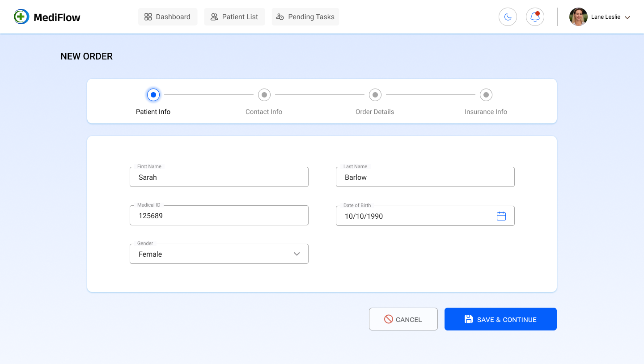Click the Insurance Info step label
Image resolution: width=644 pixels, height=364 pixels.
(x=486, y=112)
